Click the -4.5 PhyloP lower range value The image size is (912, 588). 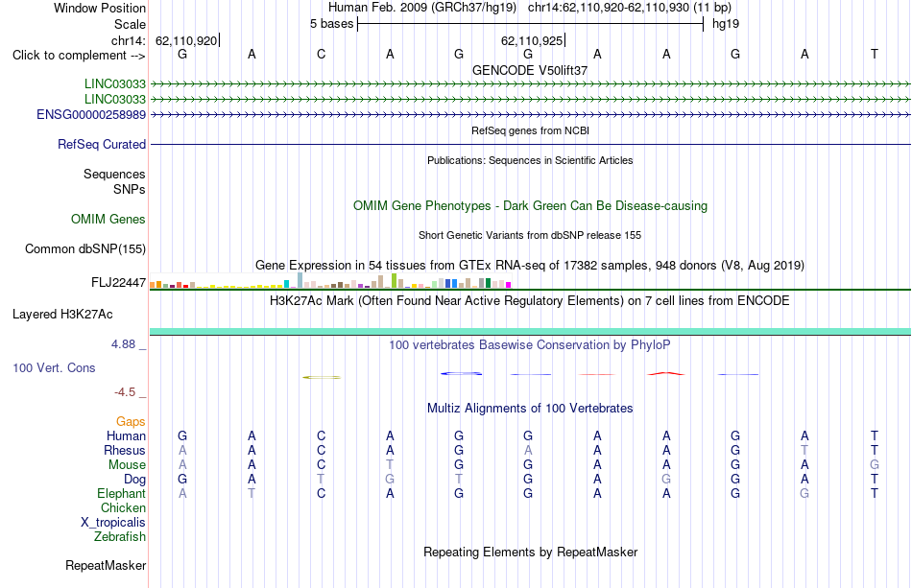point(125,392)
